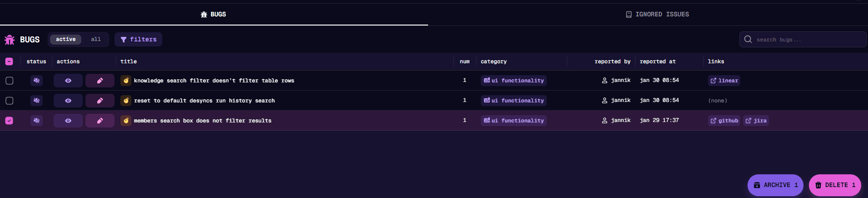868x198 pixels.
Task: Click the search magnifier icon
Action: tap(748, 40)
